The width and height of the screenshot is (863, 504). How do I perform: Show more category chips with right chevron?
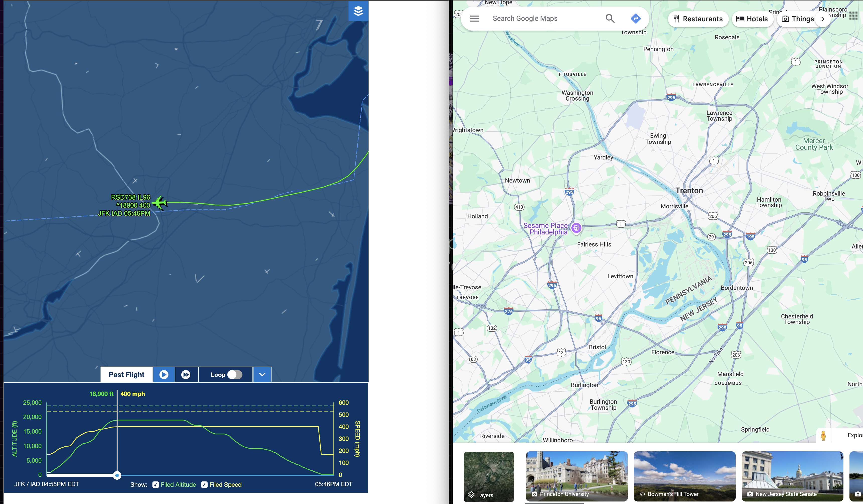pyautogui.click(x=823, y=19)
